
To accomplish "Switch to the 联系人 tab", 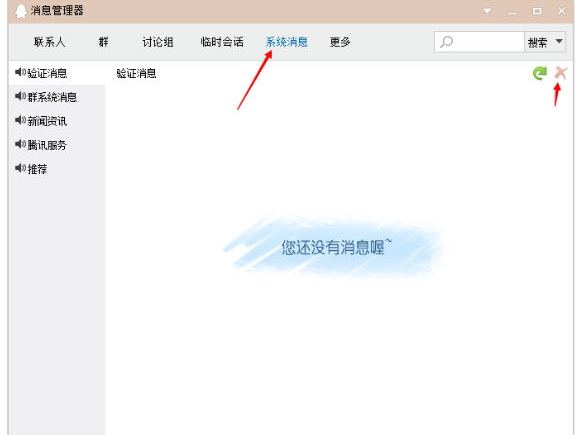I will (x=49, y=42).
